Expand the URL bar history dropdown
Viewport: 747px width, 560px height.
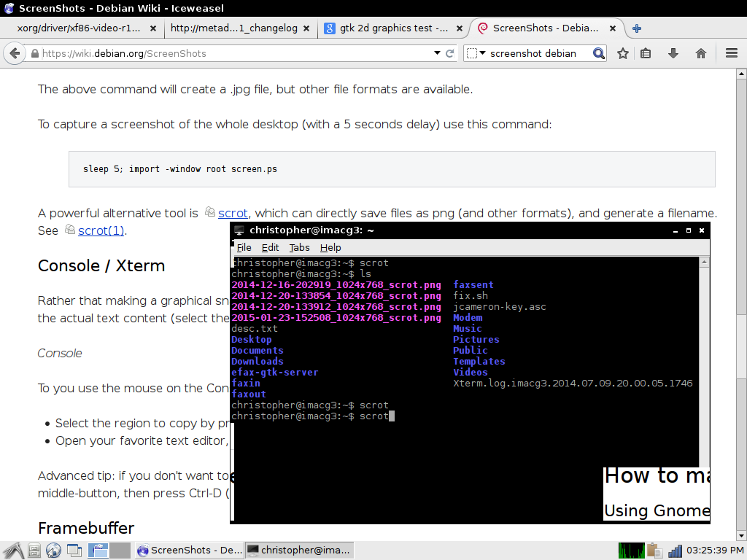click(x=437, y=53)
